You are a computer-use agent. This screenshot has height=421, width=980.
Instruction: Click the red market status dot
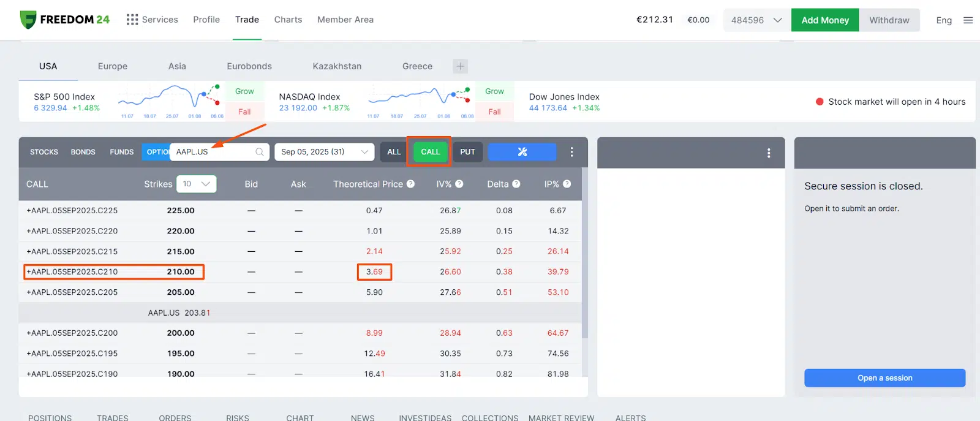820,102
